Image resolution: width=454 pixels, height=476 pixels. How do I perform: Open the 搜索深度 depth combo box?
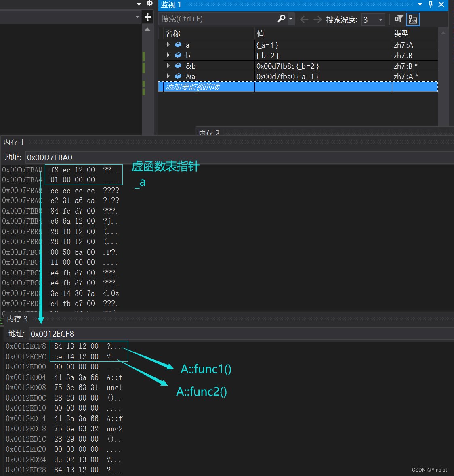[373, 20]
